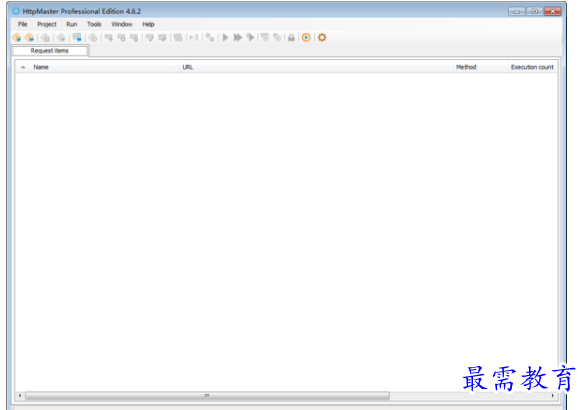Close the HttpMaster window

click(x=553, y=12)
